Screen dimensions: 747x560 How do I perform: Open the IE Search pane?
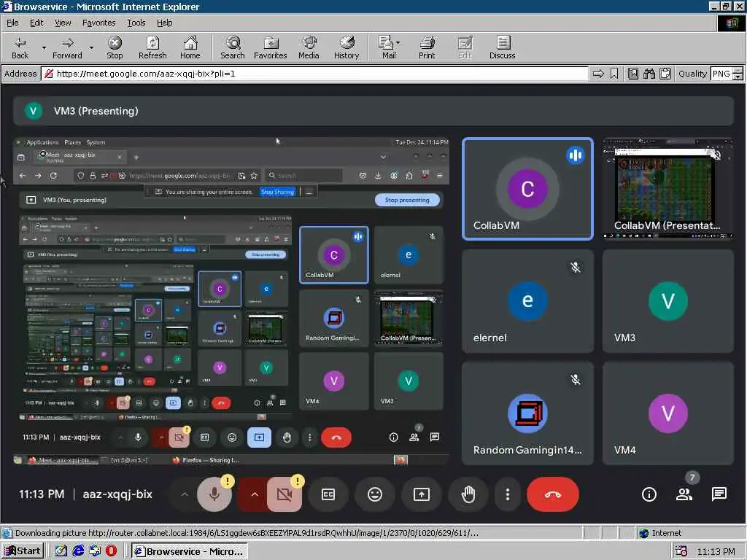233,47
